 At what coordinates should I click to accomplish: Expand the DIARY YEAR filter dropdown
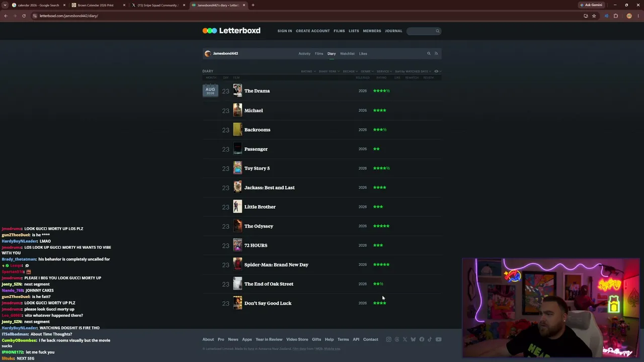[329, 71]
